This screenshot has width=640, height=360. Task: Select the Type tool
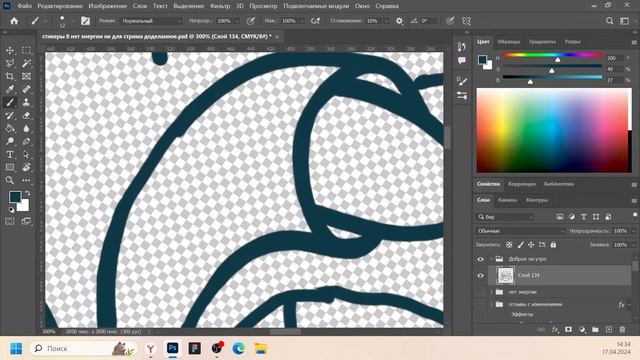[10, 155]
